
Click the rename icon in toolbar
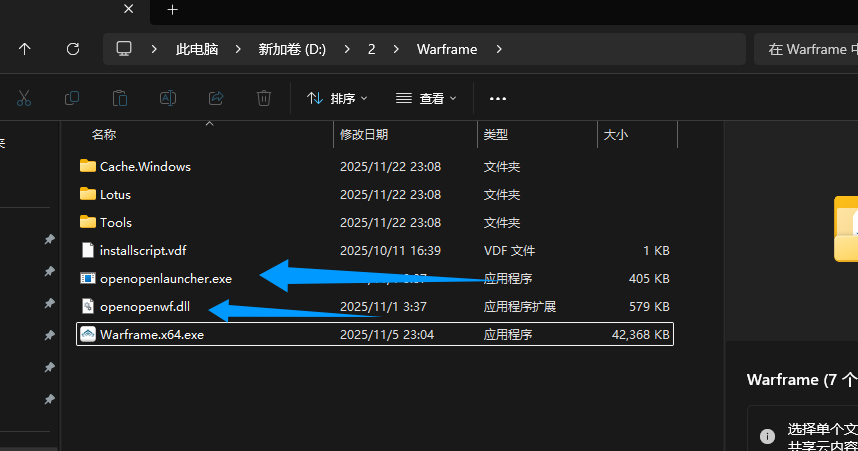[168, 98]
